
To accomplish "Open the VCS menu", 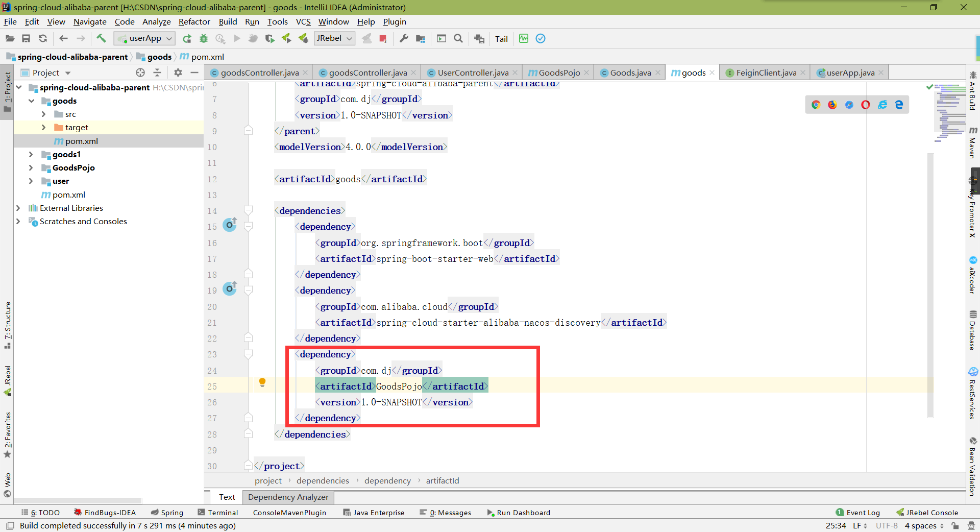I will (303, 21).
